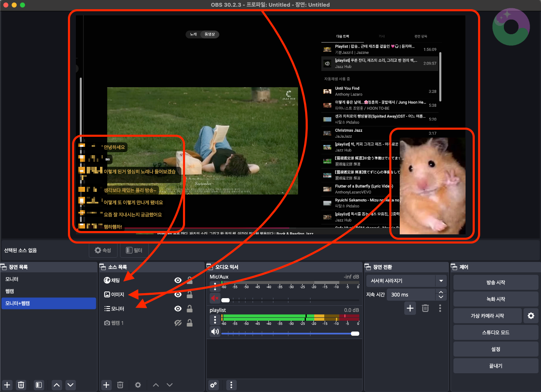Image resolution: width=541 pixels, height=392 pixels.
Task: Click the 300 ms duration input field
Action: tap(411, 294)
